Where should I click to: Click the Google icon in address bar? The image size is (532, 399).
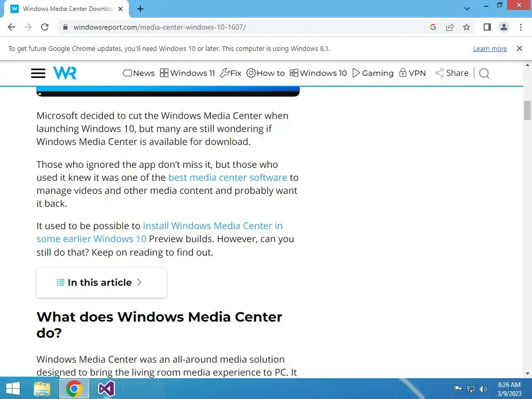pyautogui.click(x=433, y=27)
